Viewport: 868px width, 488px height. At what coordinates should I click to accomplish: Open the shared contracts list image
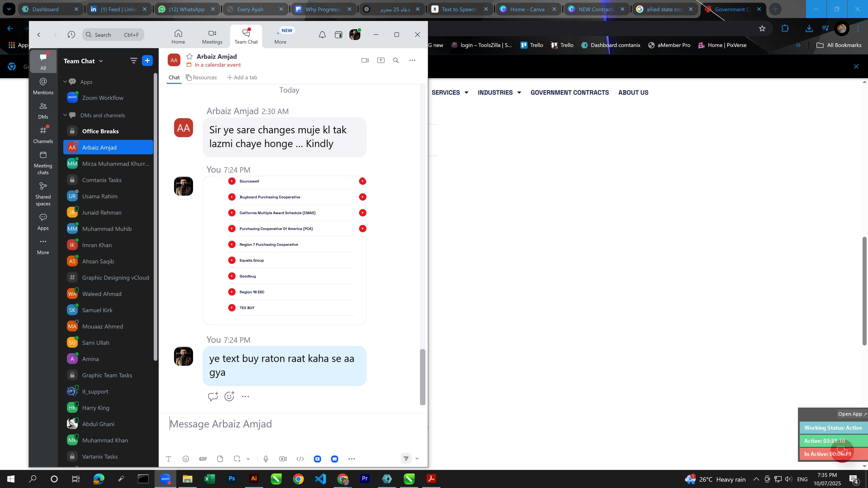pos(284,250)
